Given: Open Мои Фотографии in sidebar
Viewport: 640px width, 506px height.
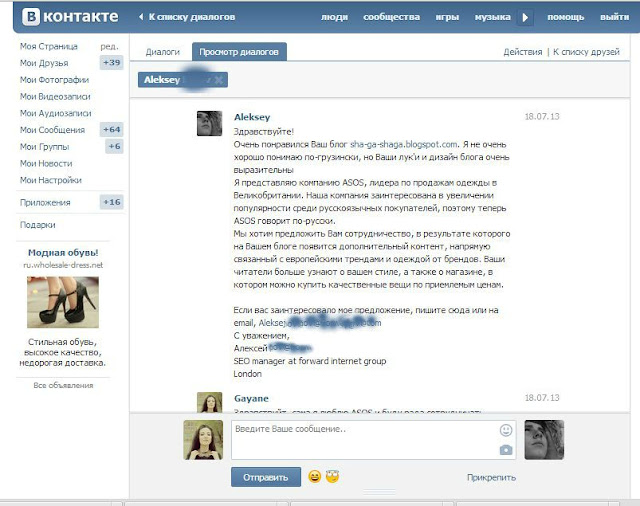Looking at the screenshot, I should point(54,80).
